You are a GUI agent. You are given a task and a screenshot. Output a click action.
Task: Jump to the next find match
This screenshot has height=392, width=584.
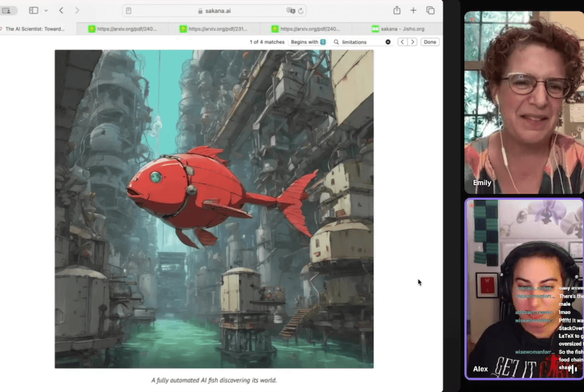pyautogui.click(x=412, y=42)
